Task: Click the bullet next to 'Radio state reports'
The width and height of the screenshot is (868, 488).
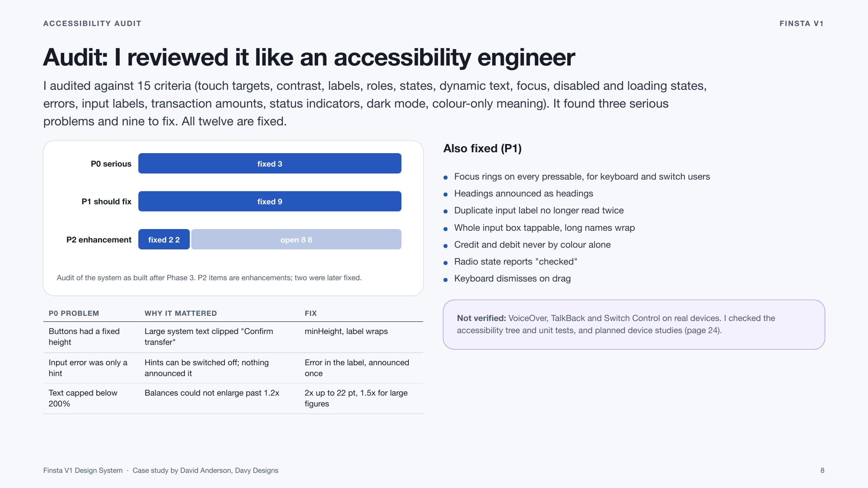Action: pos(445,262)
